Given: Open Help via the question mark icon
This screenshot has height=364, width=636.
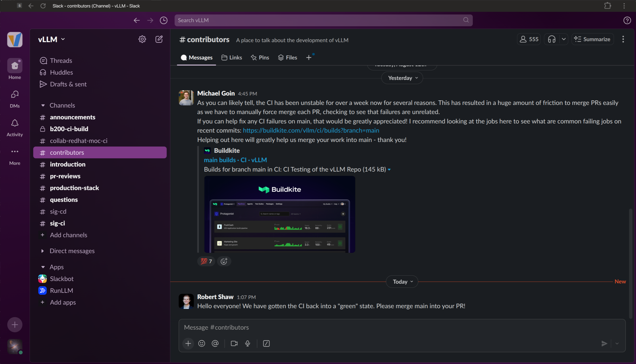Looking at the screenshot, I should coord(627,20).
